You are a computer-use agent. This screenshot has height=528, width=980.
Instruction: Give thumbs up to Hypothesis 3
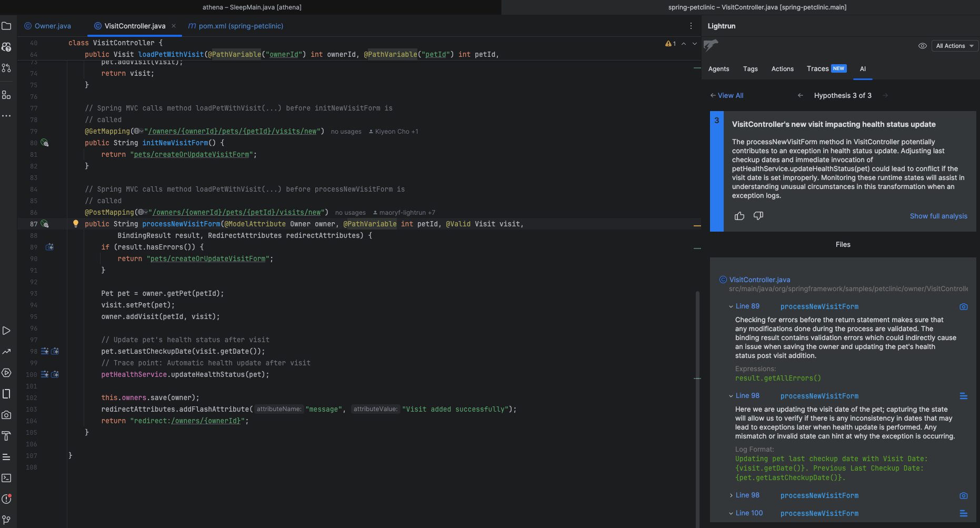click(x=739, y=216)
